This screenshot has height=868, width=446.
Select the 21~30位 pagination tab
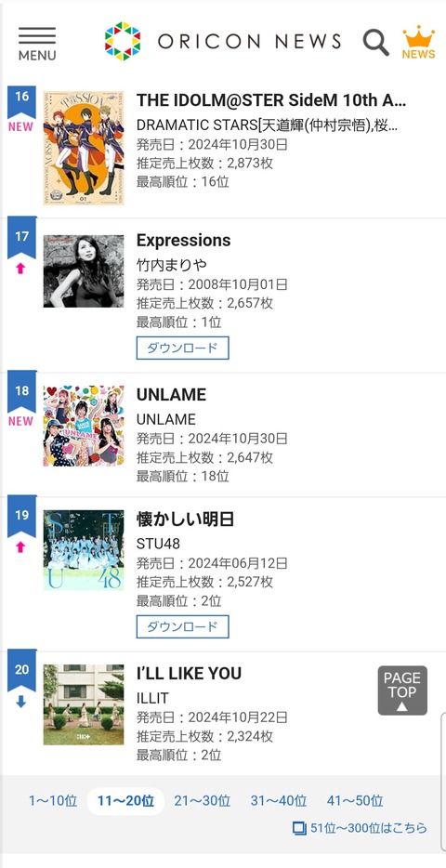coord(202,800)
